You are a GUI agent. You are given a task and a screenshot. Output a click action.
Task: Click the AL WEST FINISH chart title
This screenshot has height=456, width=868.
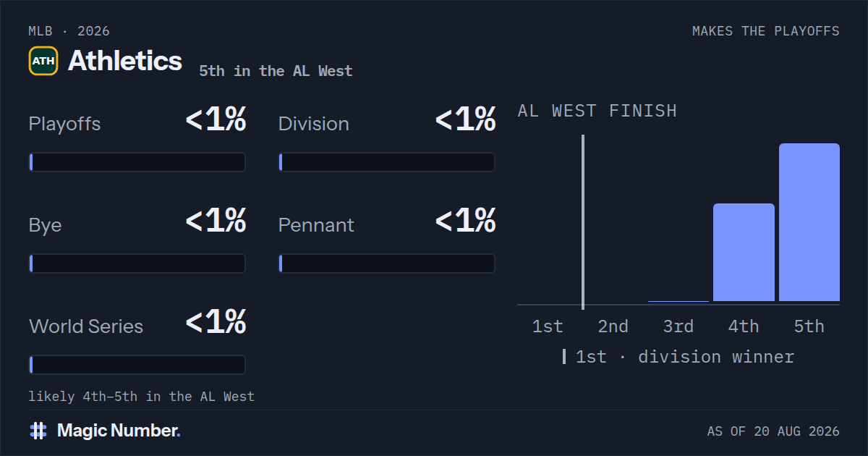(597, 111)
